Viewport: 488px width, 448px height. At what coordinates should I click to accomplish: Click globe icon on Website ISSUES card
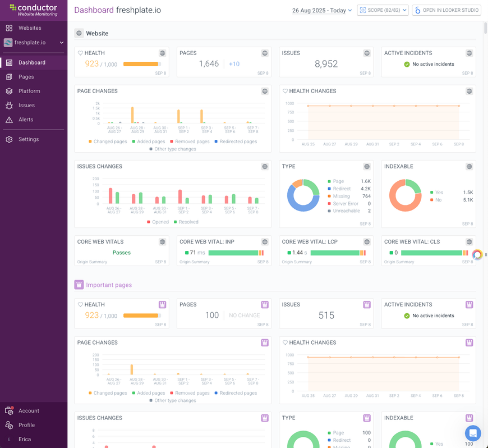pos(367,53)
